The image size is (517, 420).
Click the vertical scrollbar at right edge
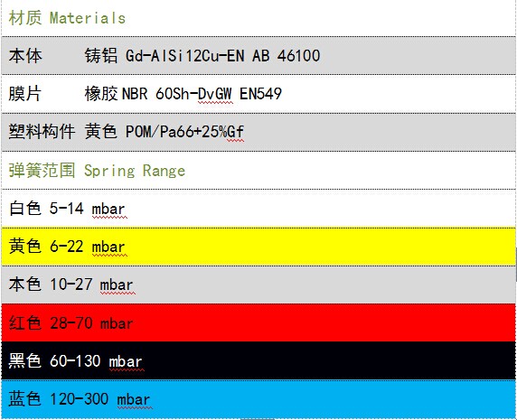[516, 264]
